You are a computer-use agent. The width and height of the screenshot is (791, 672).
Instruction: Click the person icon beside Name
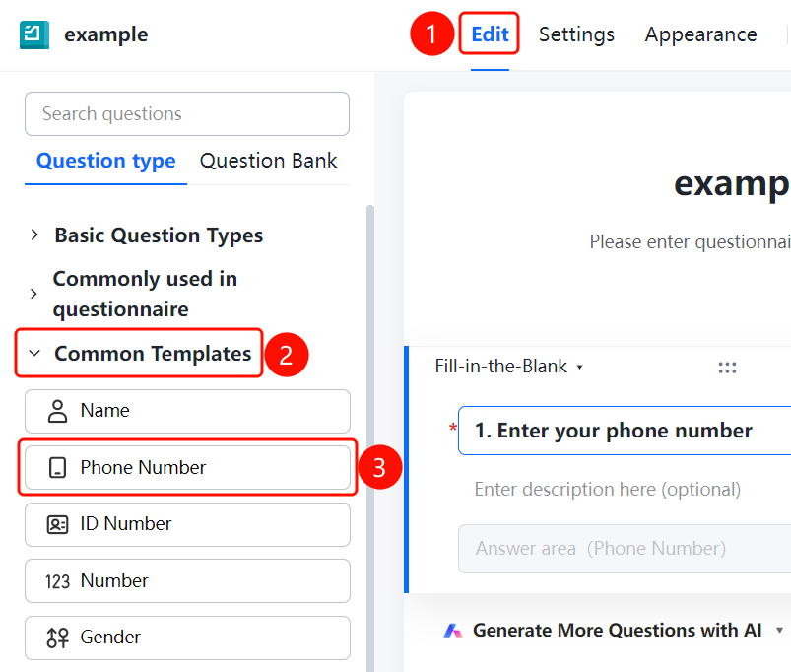click(x=57, y=411)
